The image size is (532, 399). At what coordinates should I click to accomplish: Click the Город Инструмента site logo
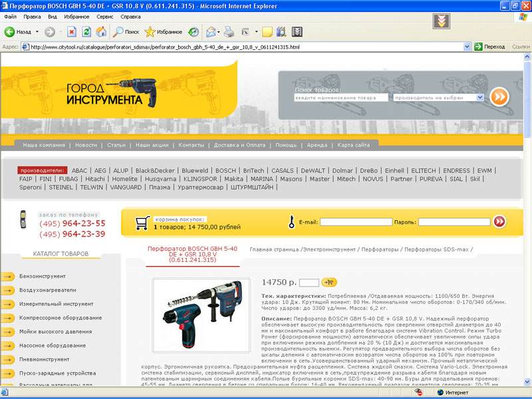click(112, 92)
